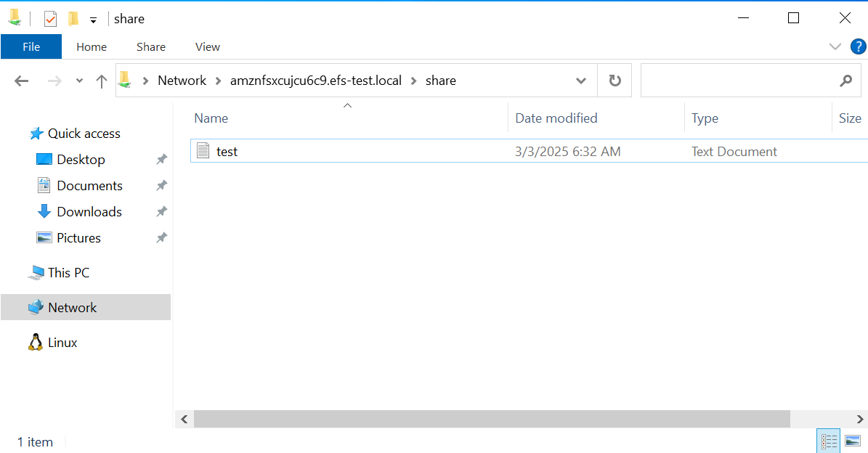Open the Share ribbon tab
This screenshot has height=453, width=868.
(x=150, y=47)
